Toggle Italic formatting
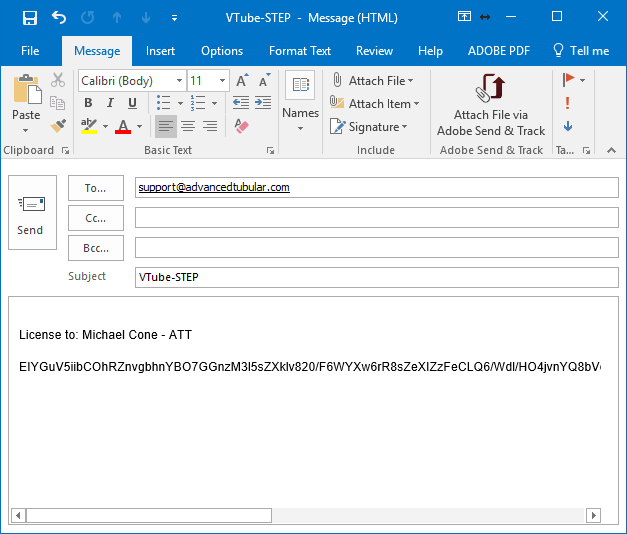627x534 pixels. [106, 103]
